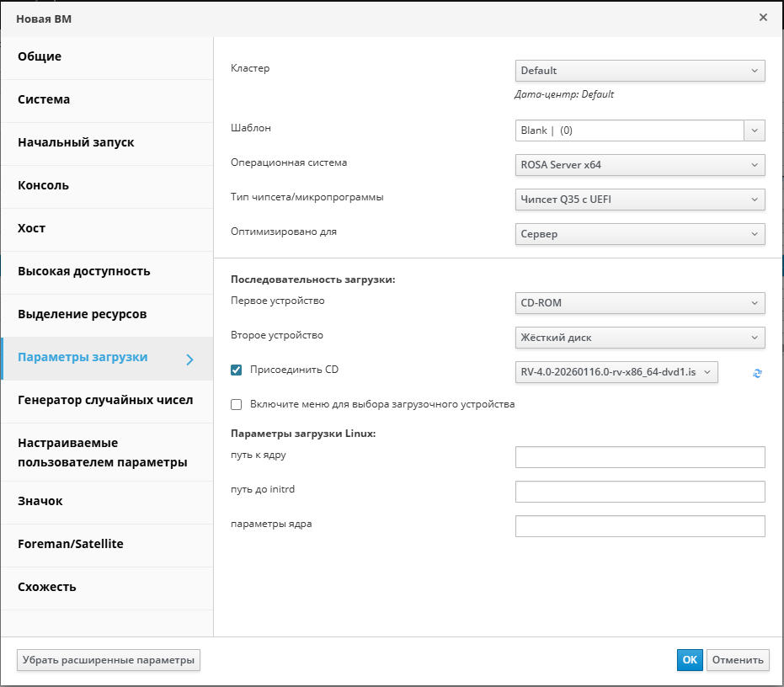
Task: Change the Тип чипсета/микропрограммы selection
Action: [x=639, y=200]
